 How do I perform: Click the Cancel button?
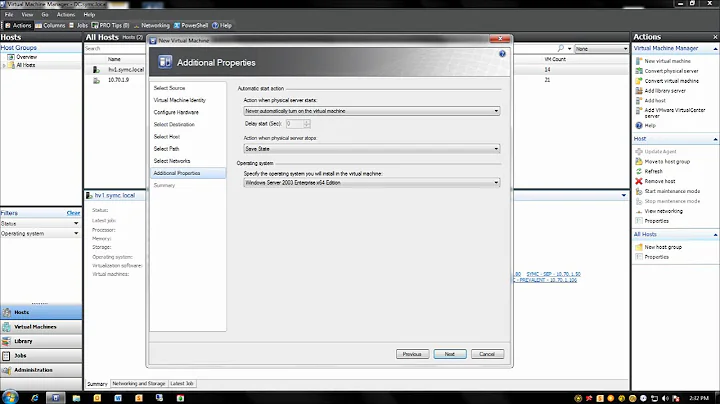click(487, 354)
